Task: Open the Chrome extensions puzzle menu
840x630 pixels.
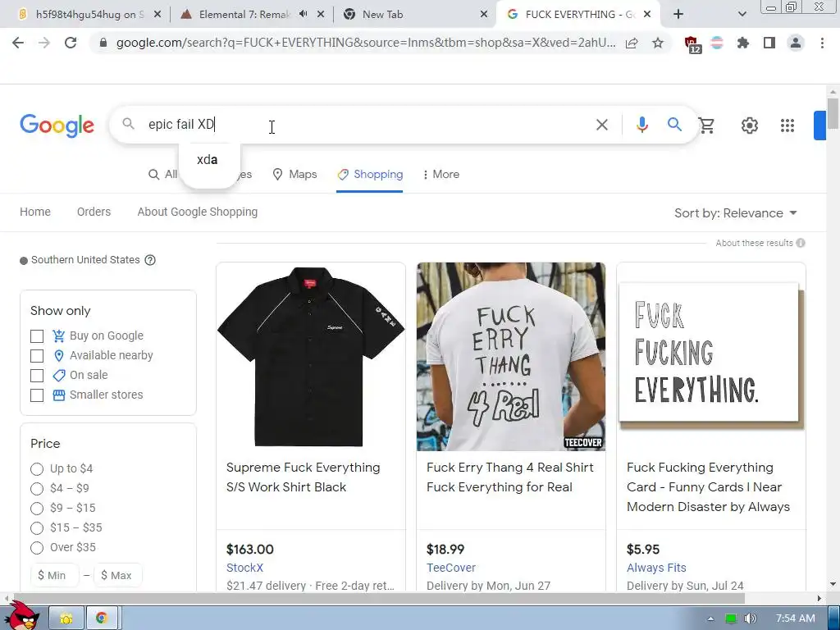Action: (x=742, y=43)
